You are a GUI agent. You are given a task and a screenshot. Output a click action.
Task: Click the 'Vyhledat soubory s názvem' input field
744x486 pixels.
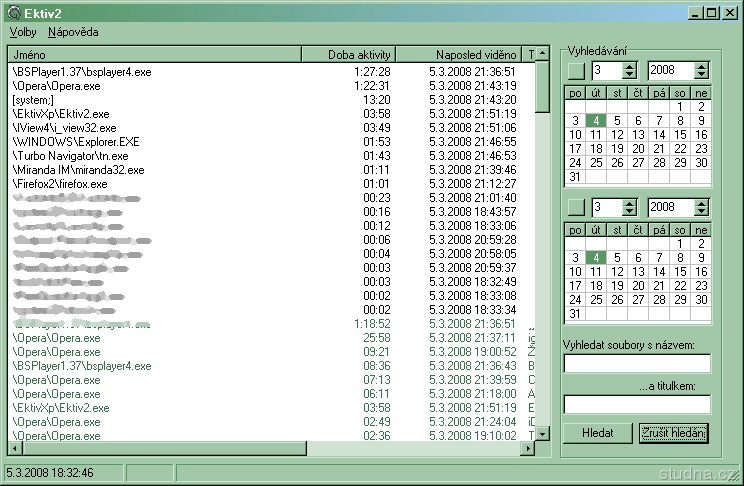coord(637,363)
